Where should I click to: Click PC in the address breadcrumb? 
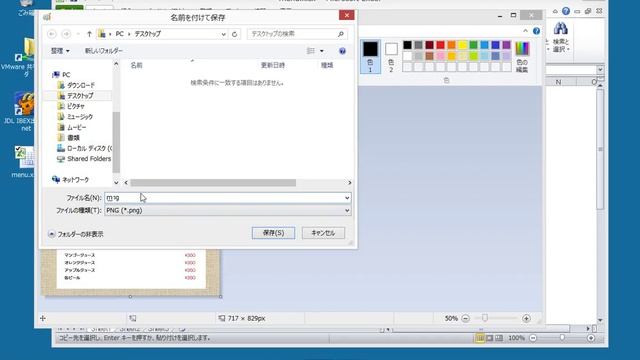[x=120, y=34]
